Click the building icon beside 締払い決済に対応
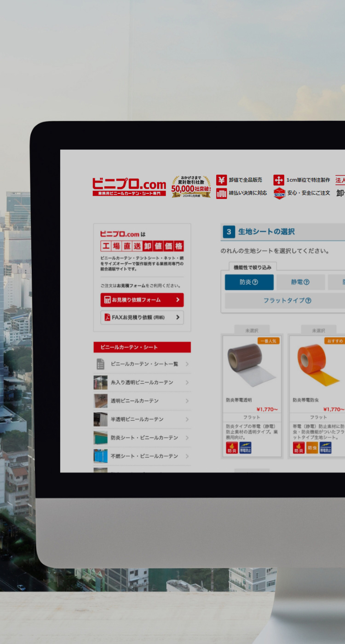 coord(222,193)
